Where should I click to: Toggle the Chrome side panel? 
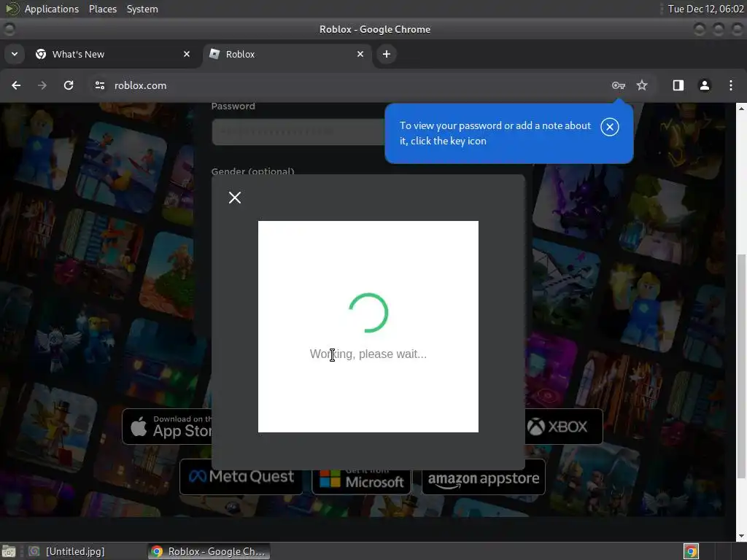[x=678, y=85]
